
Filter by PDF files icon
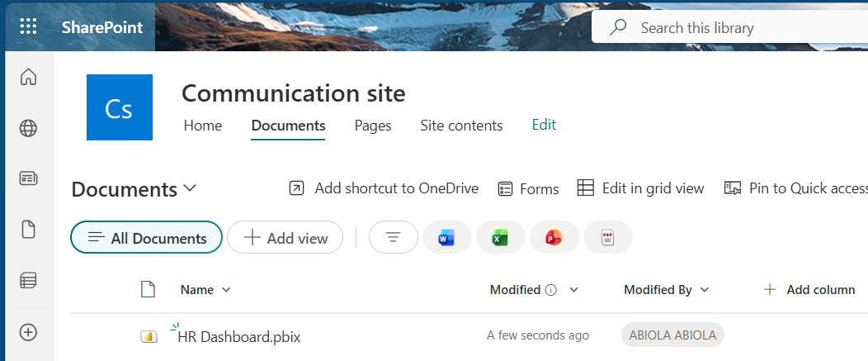608,237
